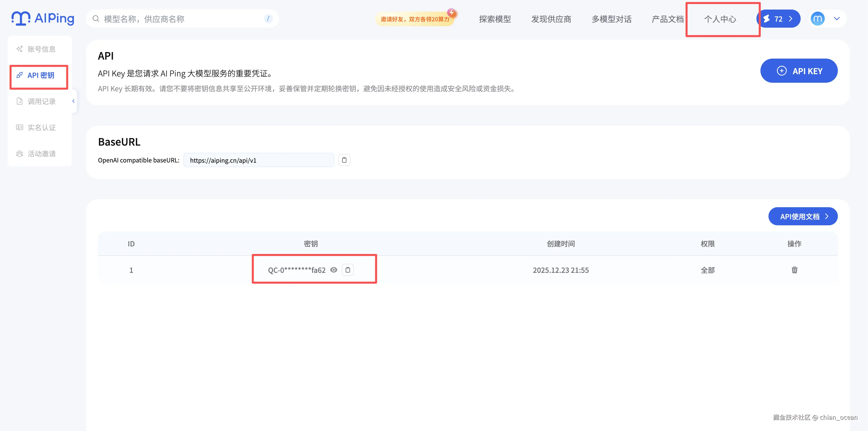Click the AIPing logo
The width and height of the screenshot is (868, 431).
[43, 19]
